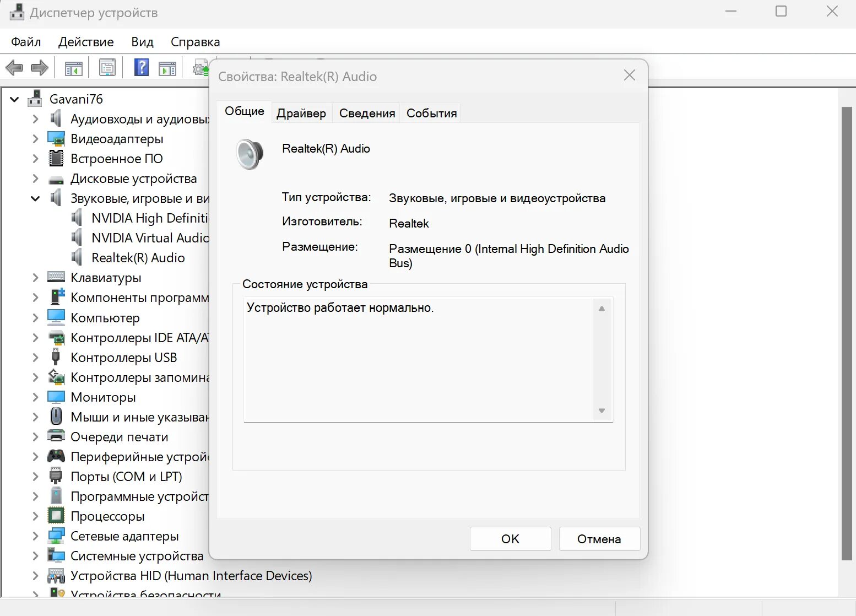Expand the Порты (COM и LPT) category

pyautogui.click(x=35, y=476)
